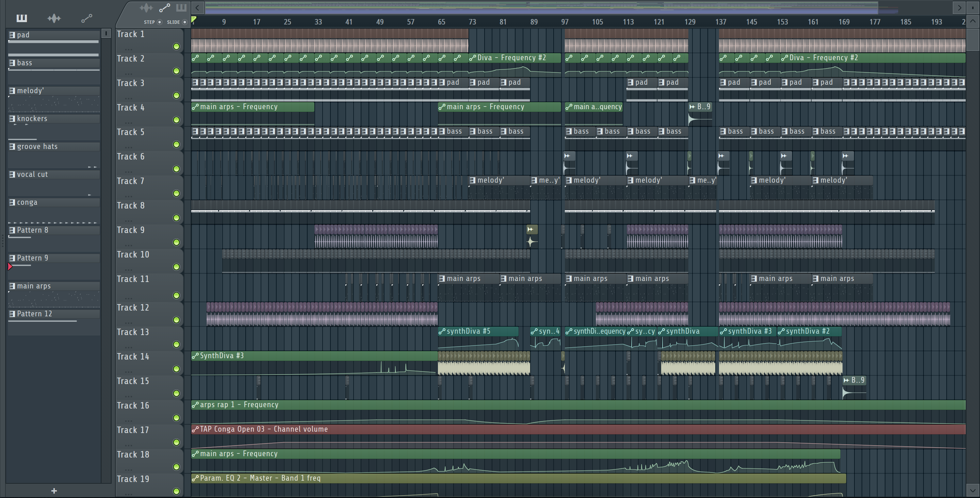This screenshot has height=498, width=980.
Task: Jump to bar 49 on timeline ruler
Action: coord(380,22)
